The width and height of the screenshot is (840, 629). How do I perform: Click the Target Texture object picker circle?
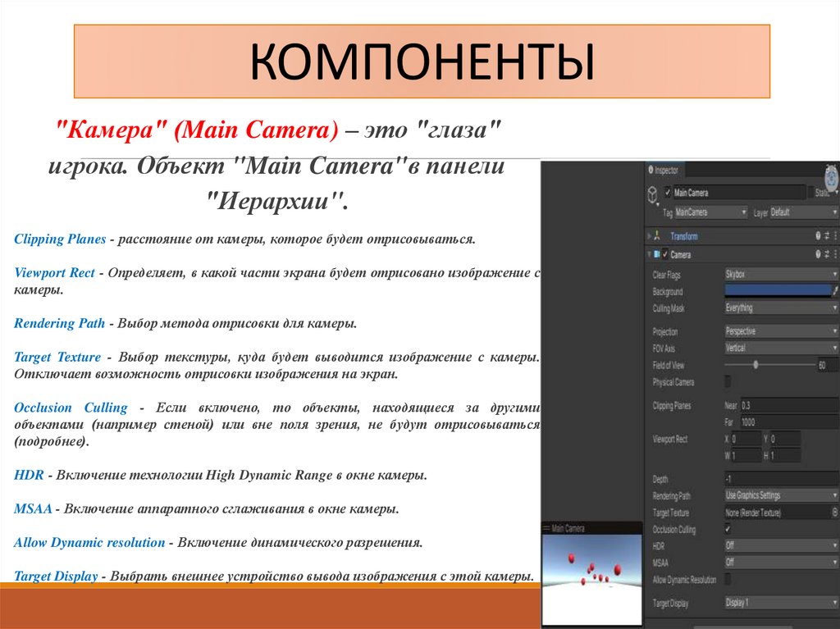click(834, 513)
